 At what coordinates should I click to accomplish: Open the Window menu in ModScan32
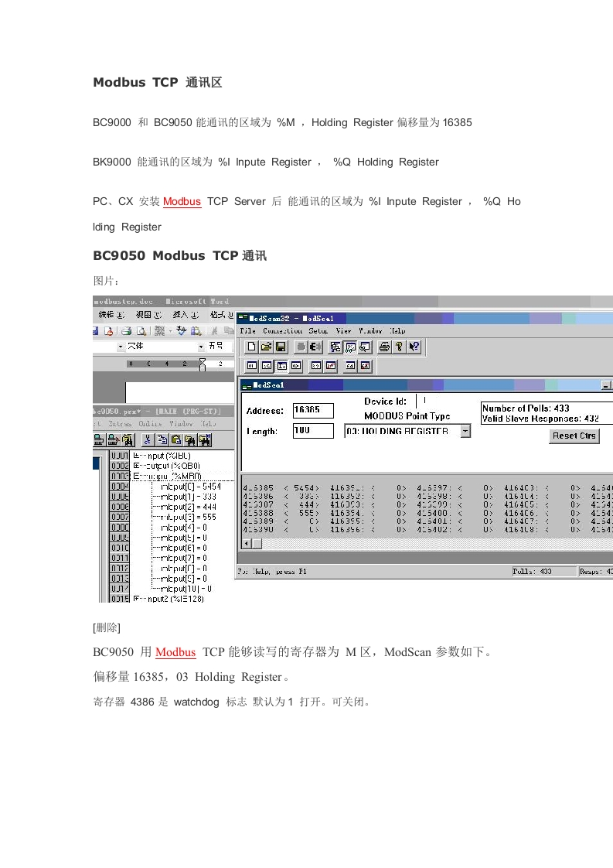click(x=370, y=330)
